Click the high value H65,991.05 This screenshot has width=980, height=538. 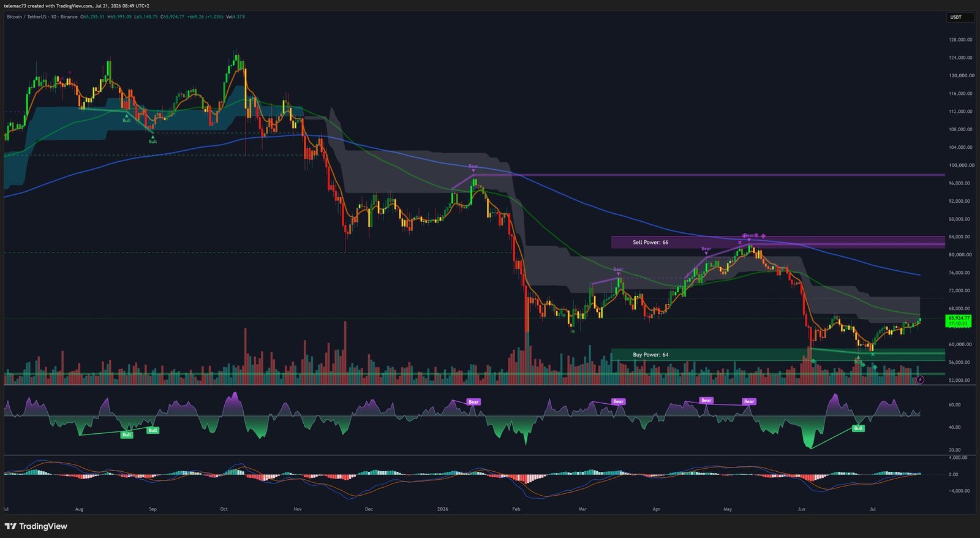[x=119, y=17]
